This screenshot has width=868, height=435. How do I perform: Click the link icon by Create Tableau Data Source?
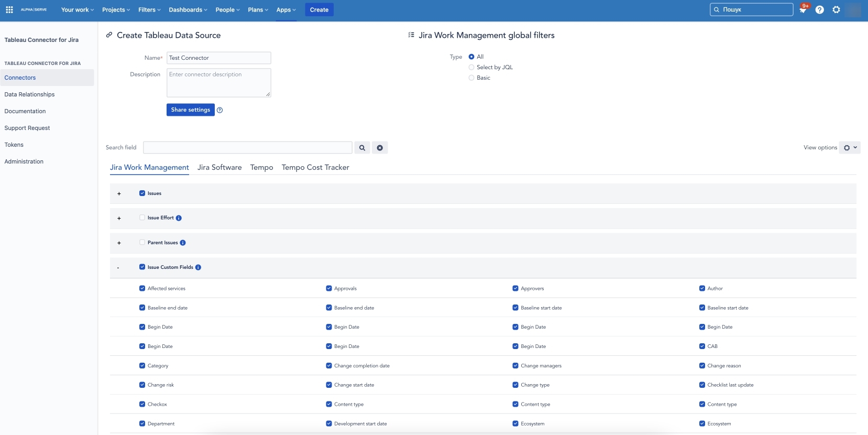coord(109,35)
